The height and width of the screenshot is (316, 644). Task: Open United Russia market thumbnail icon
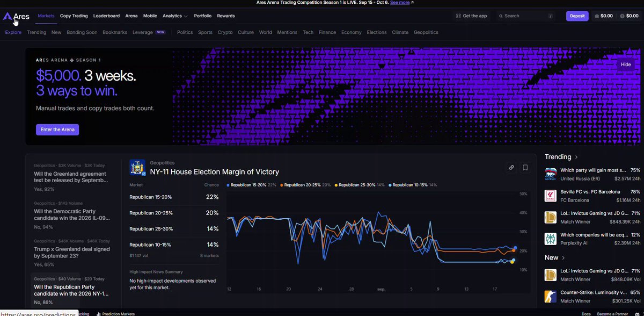pyautogui.click(x=551, y=174)
